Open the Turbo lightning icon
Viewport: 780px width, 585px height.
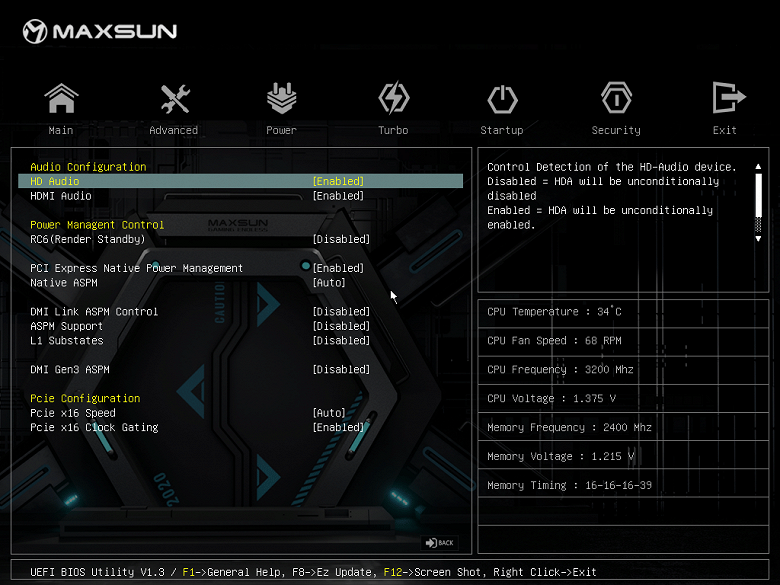point(393,98)
